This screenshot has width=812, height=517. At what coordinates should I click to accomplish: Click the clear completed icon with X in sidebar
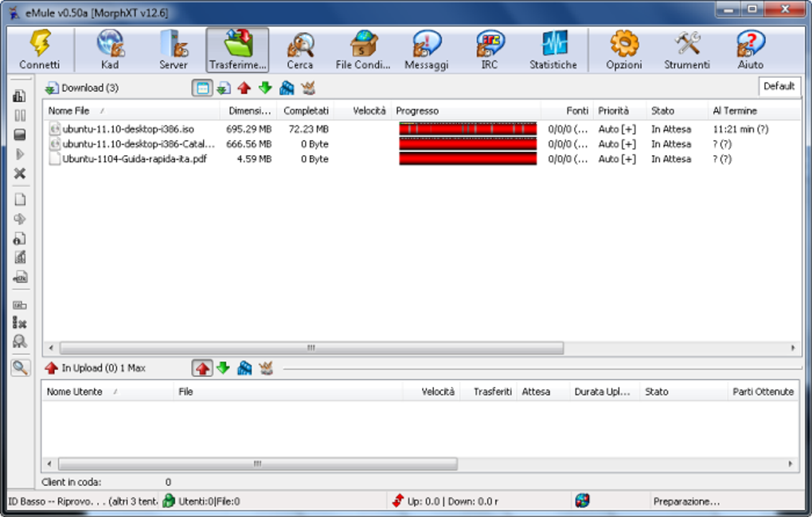click(x=20, y=323)
